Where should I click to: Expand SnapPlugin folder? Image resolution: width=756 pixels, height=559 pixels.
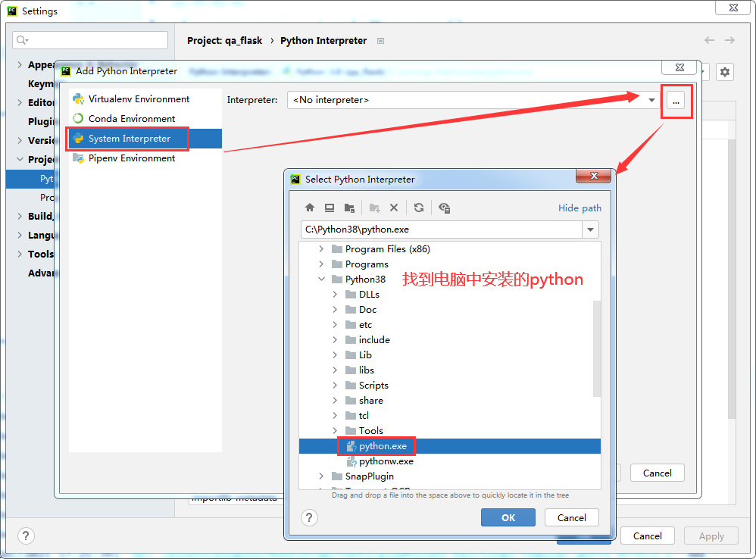tap(321, 476)
